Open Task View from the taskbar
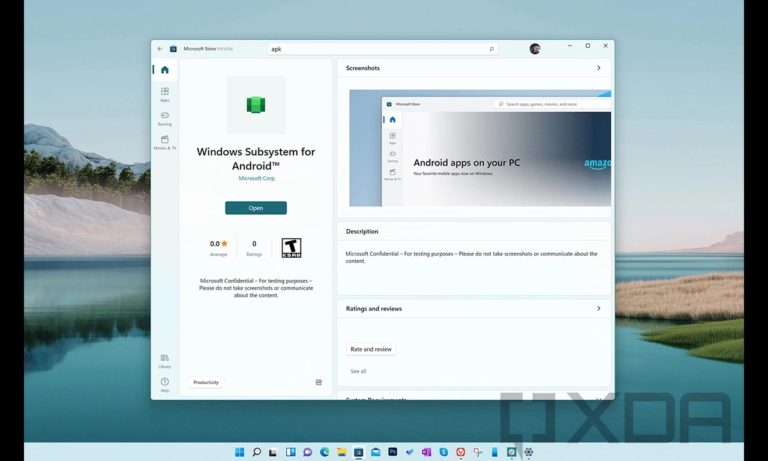 (273, 452)
